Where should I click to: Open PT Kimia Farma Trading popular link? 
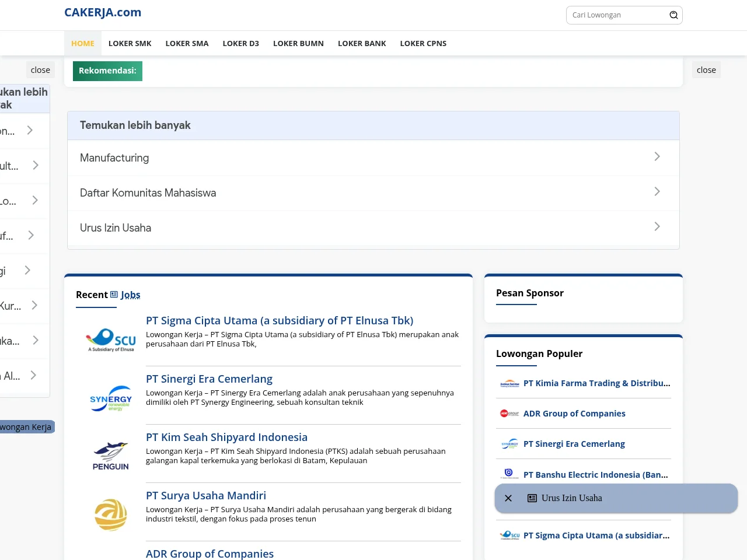point(596,383)
